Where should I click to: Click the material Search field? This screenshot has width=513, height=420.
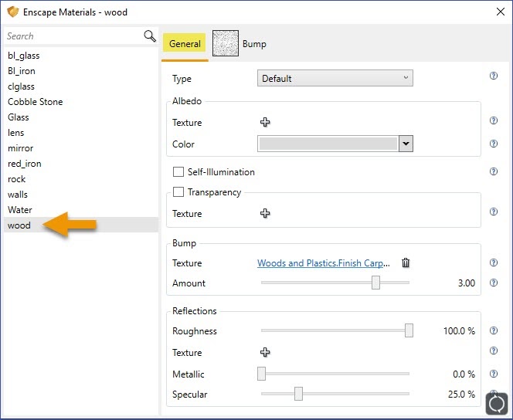coord(73,36)
